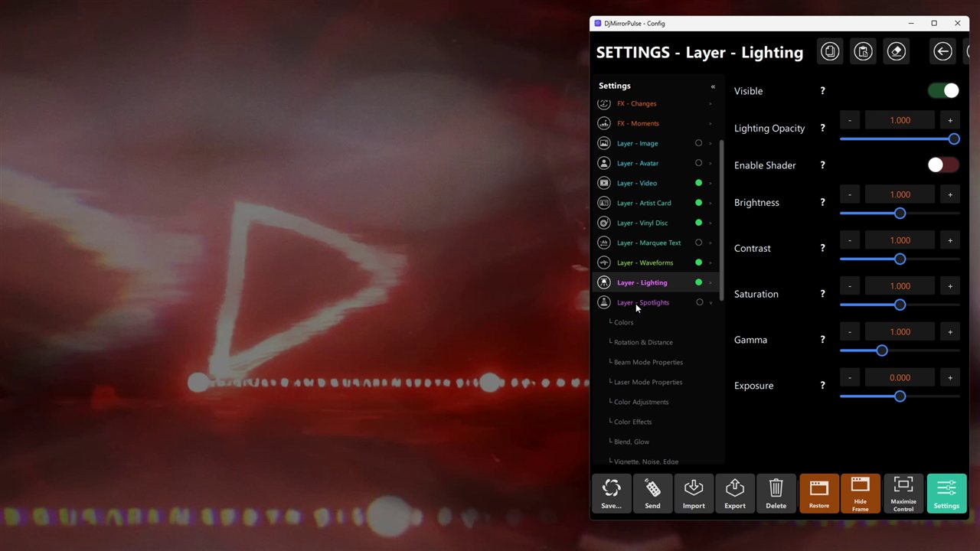Click the Brightness value field
The image size is (980, 551).
pos(900,194)
